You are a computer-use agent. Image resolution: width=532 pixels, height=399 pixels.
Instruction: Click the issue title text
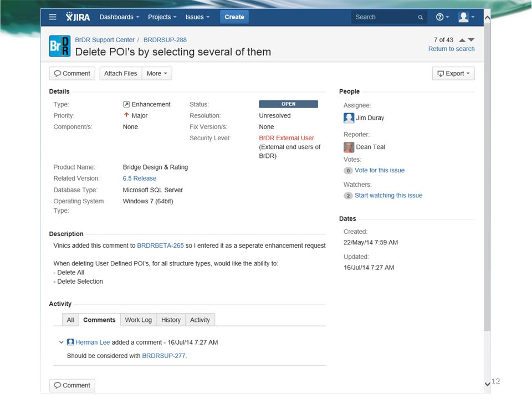pyautogui.click(x=173, y=52)
